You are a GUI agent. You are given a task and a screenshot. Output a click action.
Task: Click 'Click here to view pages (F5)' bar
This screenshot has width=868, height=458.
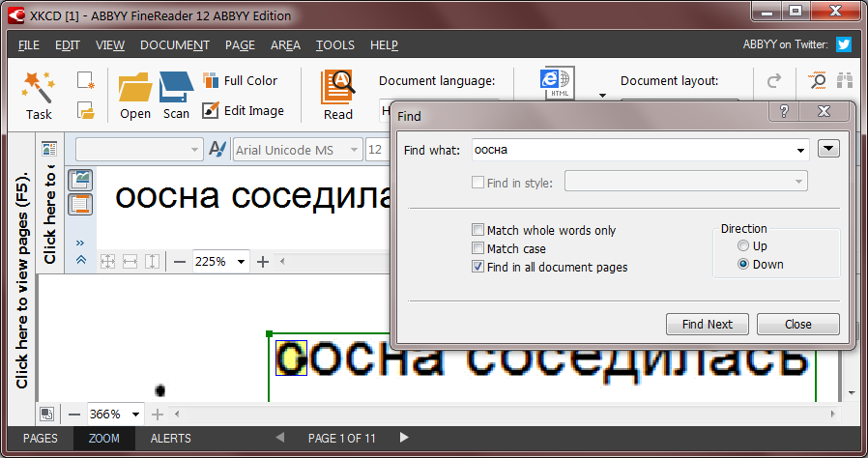(22, 281)
